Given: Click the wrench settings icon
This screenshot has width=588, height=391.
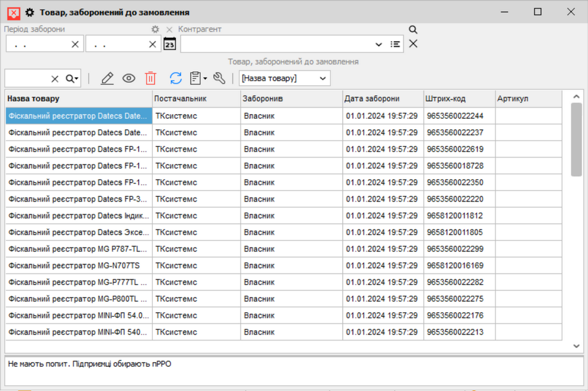Looking at the screenshot, I should 219,78.
